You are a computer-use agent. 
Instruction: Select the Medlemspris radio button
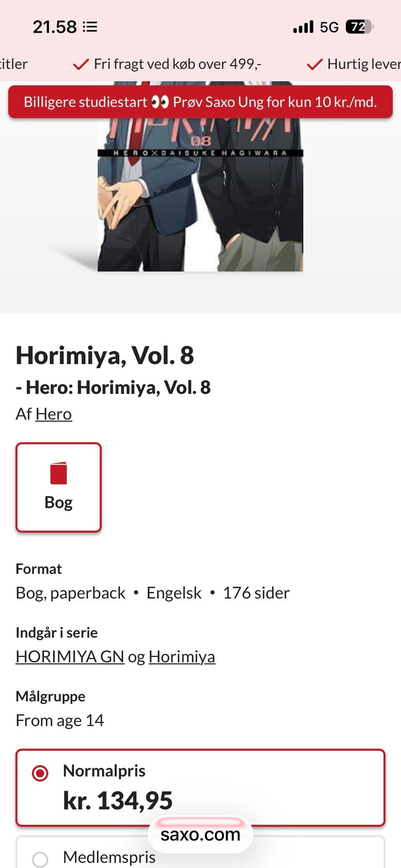pyautogui.click(x=40, y=859)
